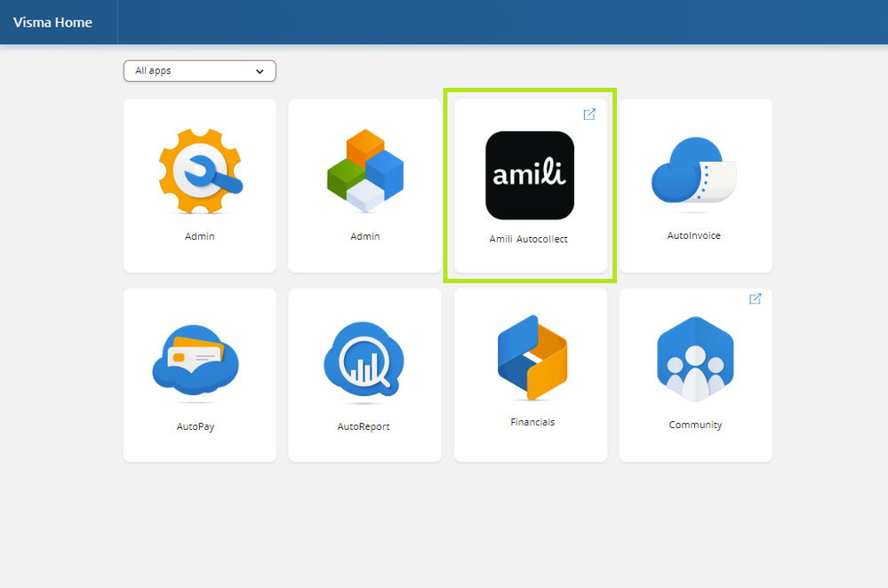This screenshot has width=888, height=588.
Task: Click the Financials text label
Action: [532, 422]
